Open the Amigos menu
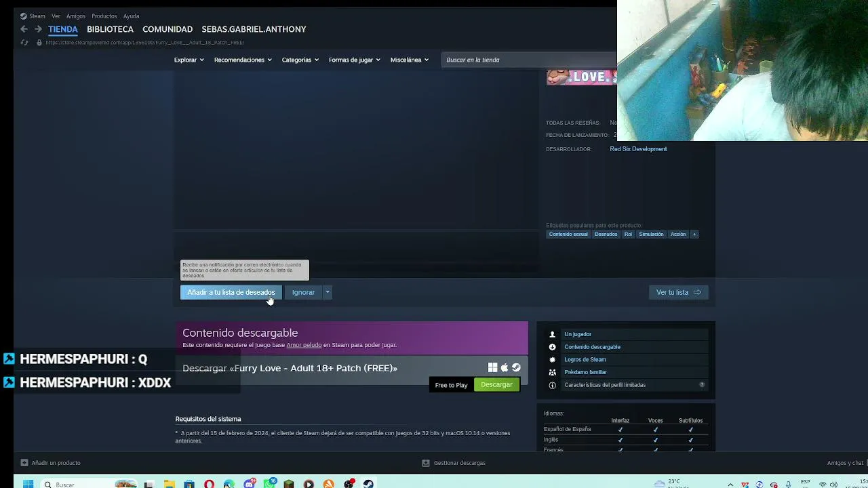Image resolution: width=868 pixels, height=488 pixels. 76,16
